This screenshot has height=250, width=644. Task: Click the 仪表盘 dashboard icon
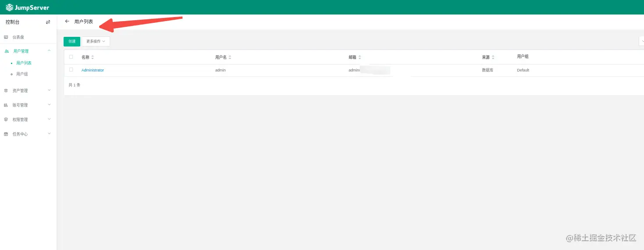[6, 37]
